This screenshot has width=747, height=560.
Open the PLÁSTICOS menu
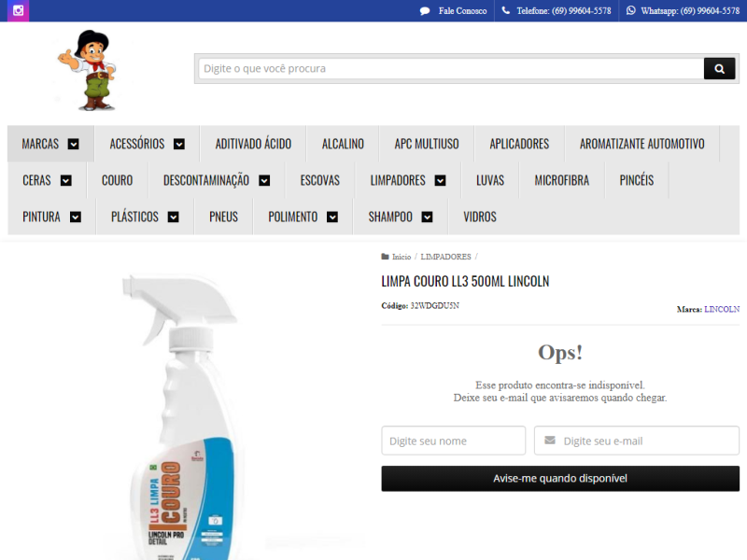point(134,217)
